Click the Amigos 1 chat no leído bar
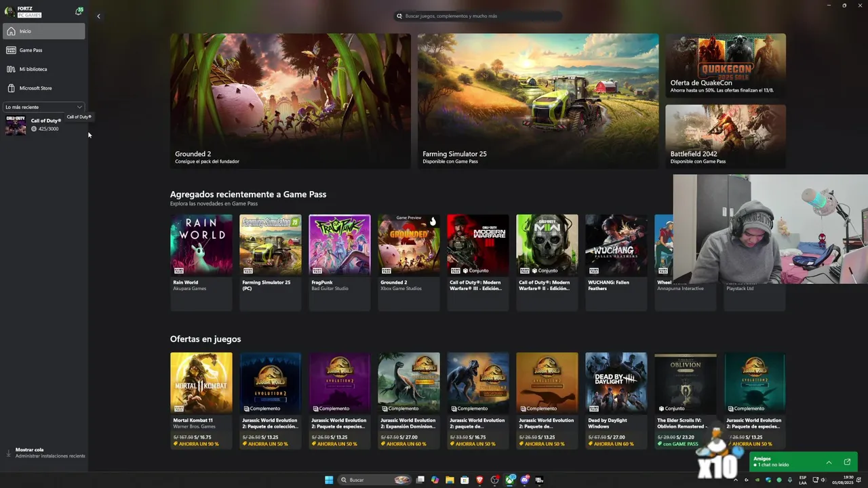The image size is (868, 488). 804,462
